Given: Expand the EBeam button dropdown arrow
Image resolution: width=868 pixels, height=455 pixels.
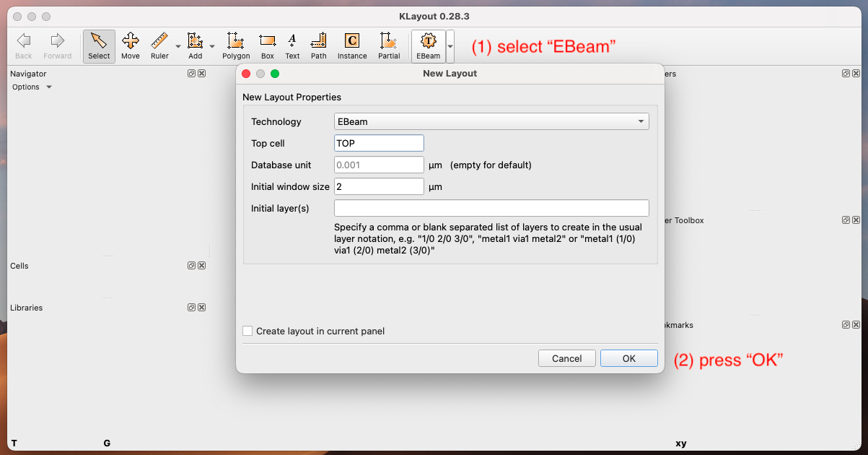Looking at the screenshot, I should pos(450,45).
